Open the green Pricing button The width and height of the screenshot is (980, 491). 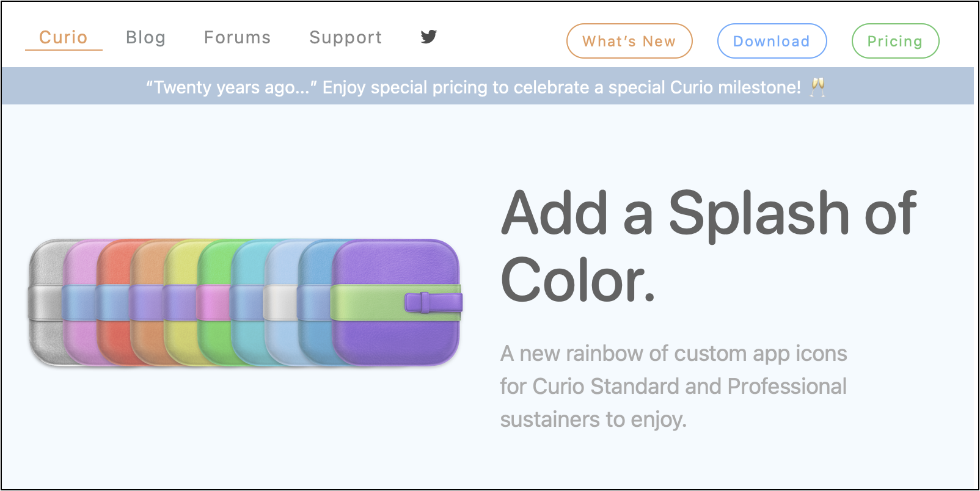(895, 42)
